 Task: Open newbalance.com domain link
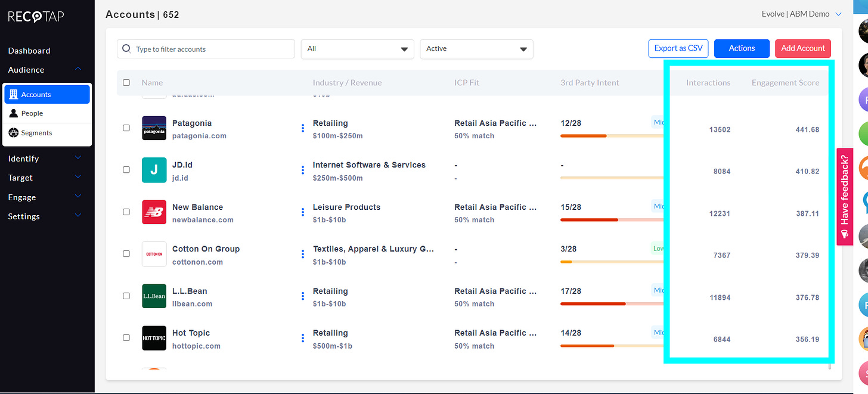tap(203, 220)
